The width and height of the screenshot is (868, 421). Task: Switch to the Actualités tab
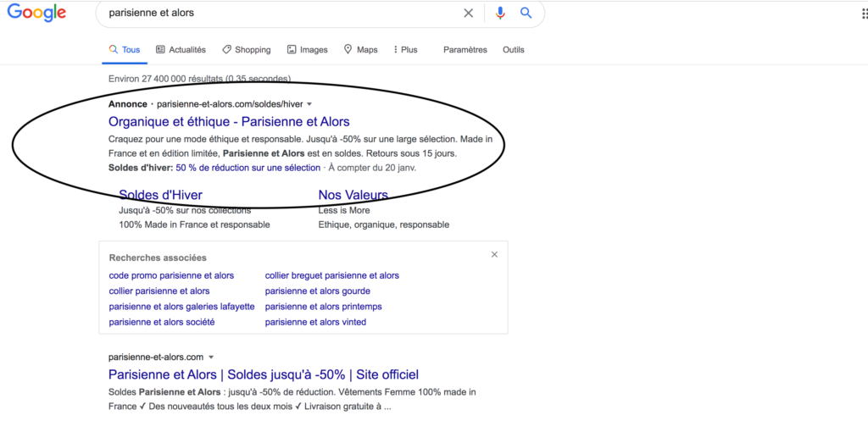pos(181,50)
